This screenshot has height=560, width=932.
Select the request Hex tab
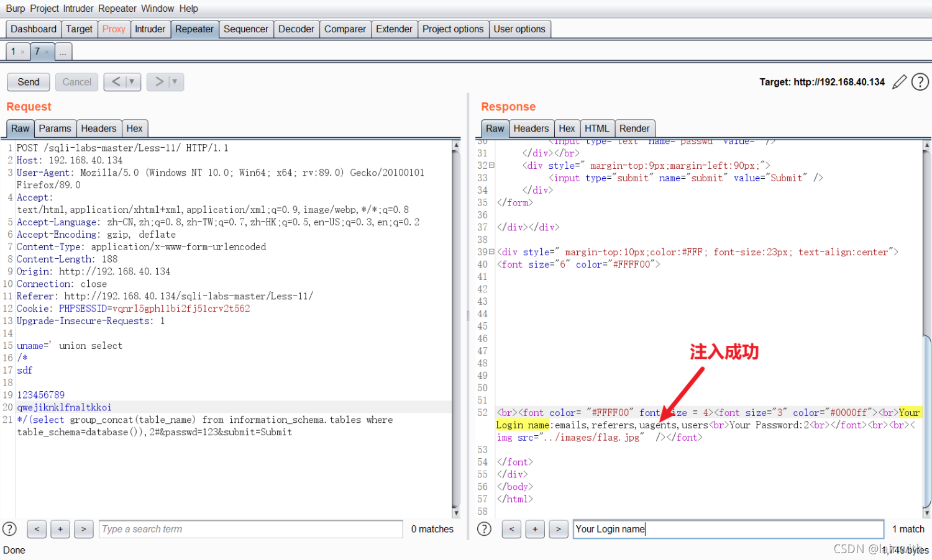134,129
